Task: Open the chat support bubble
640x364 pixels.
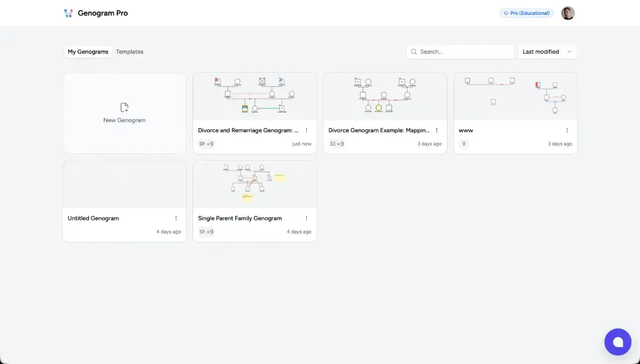Action: pos(618,342)
